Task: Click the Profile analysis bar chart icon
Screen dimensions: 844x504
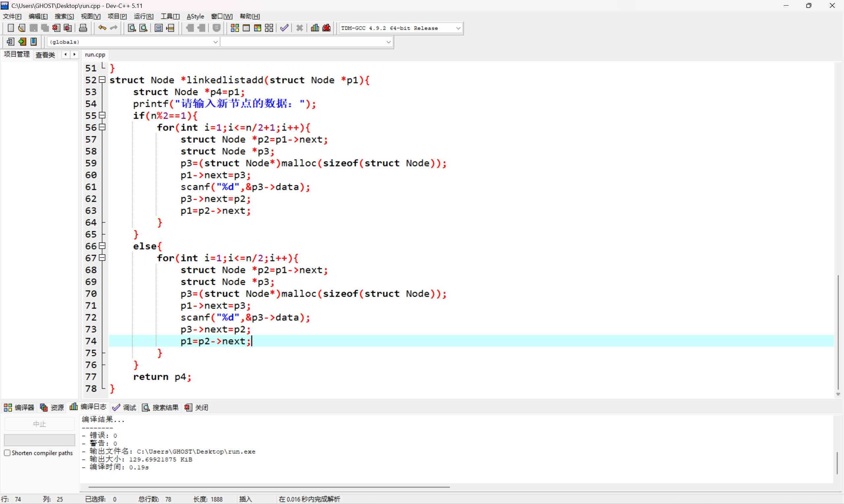Action: coord(315,28)
